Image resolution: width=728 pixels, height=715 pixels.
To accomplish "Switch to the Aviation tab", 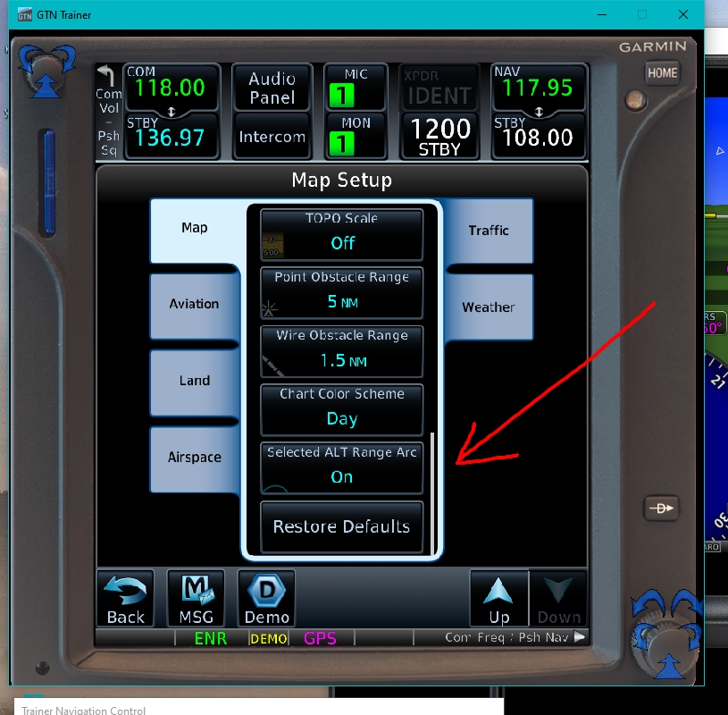I will click(195, 307).
